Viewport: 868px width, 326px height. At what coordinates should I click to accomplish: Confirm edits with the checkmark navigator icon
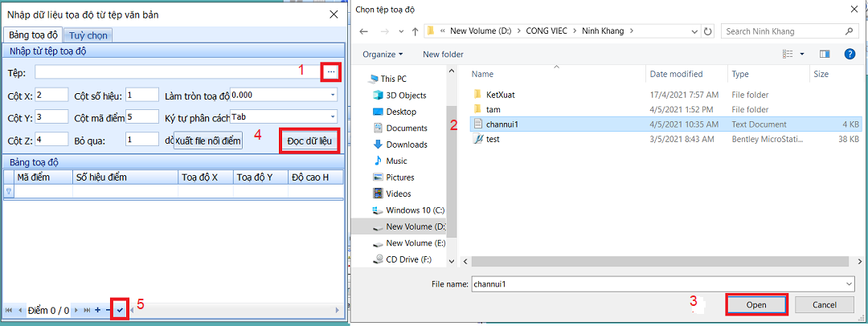click(120, 310)
